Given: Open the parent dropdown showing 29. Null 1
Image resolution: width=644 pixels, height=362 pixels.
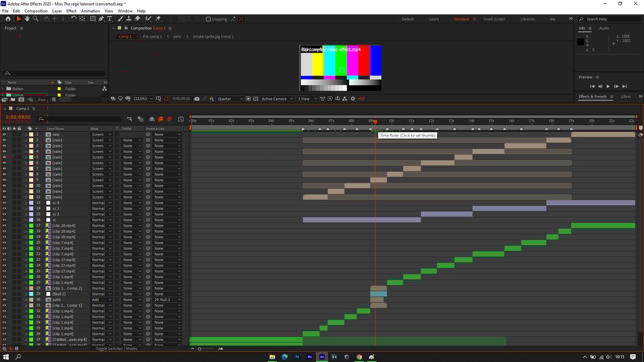Looking at the screenshot, I should [167, 300].
